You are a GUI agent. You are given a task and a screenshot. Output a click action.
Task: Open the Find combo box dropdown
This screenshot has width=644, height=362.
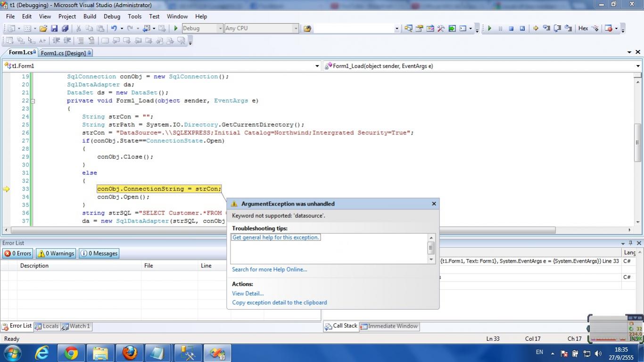click(x=396, y=28)
